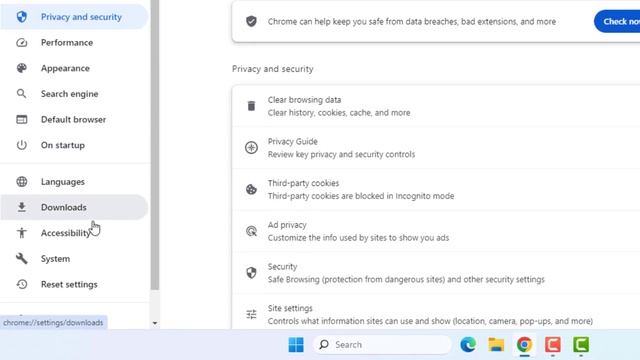640x360 pixels.
Task: Click the sidebar scrollbar down arrow
Action: (x=155, y=323)
